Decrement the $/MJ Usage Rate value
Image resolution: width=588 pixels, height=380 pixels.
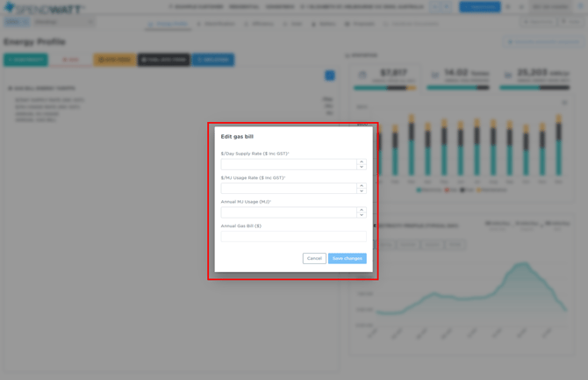point(361,190)
